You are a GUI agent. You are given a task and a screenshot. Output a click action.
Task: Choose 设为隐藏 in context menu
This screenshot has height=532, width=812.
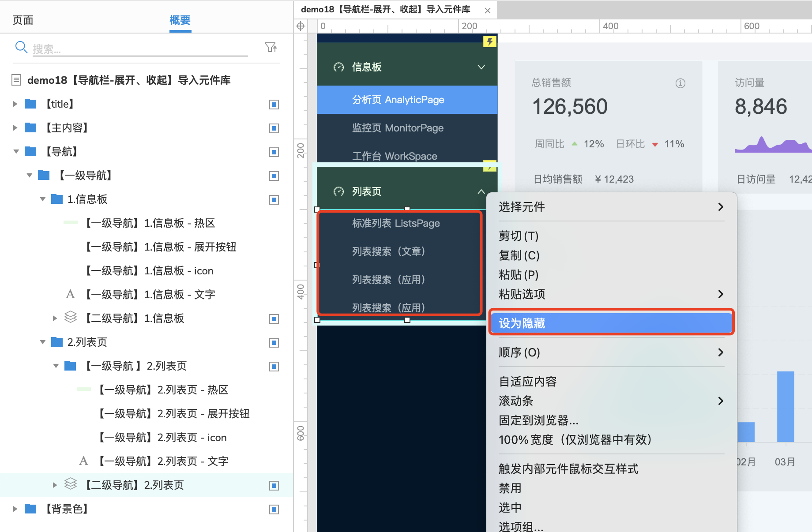click(611, 323)
